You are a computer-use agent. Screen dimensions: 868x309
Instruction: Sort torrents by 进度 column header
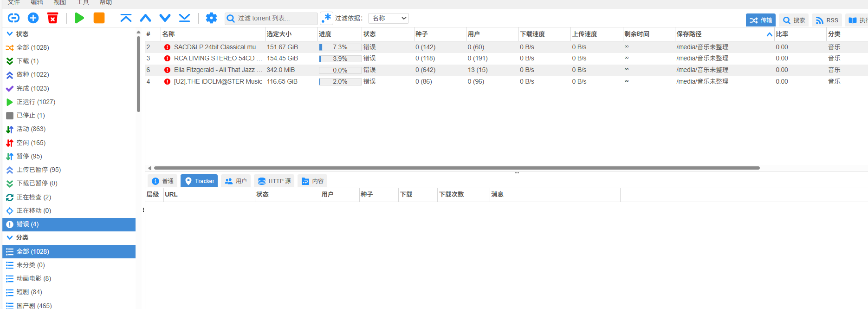339,34
